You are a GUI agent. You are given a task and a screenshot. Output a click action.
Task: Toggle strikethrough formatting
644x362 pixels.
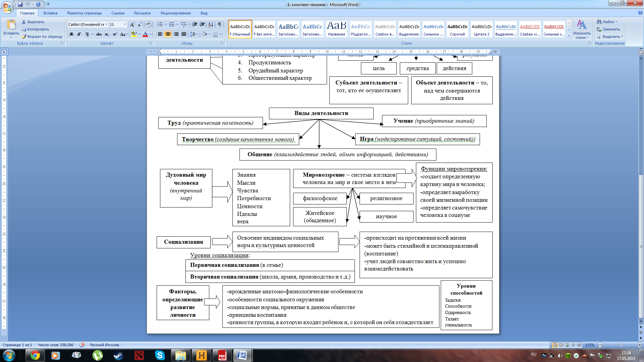pyautogui.click(x=99, y=34)
